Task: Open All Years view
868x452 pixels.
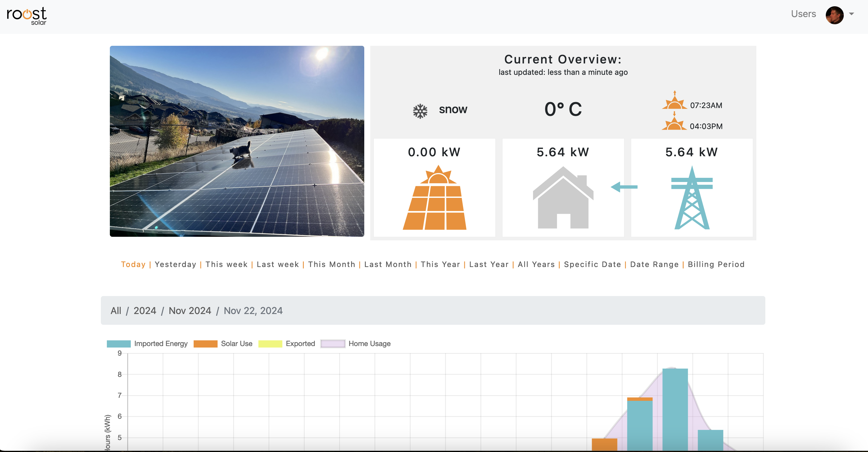Action: 536,264
